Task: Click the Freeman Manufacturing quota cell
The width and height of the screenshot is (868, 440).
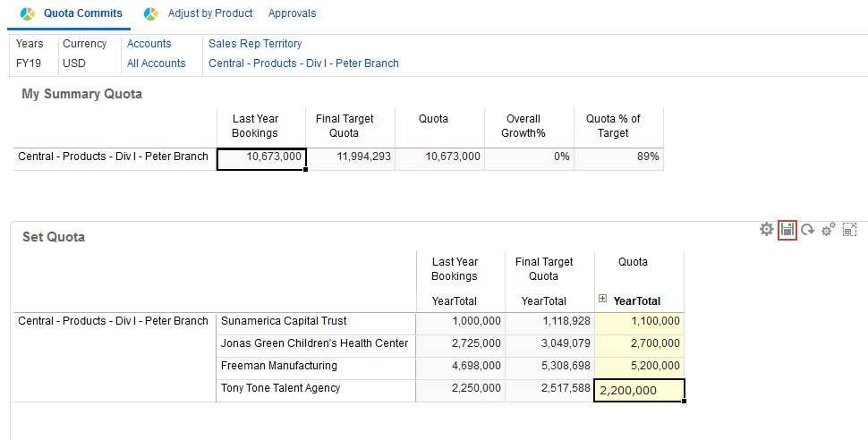Action: click(x=639, y=366)
